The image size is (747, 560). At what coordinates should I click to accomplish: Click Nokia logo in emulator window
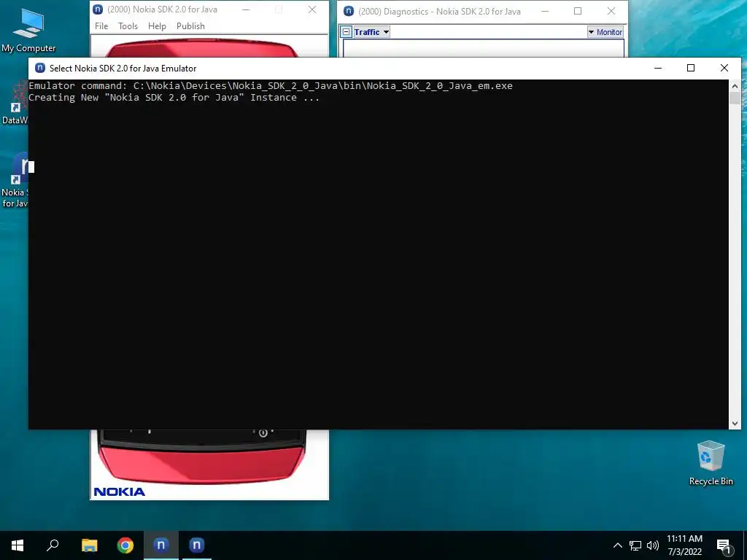click(120, 492)
